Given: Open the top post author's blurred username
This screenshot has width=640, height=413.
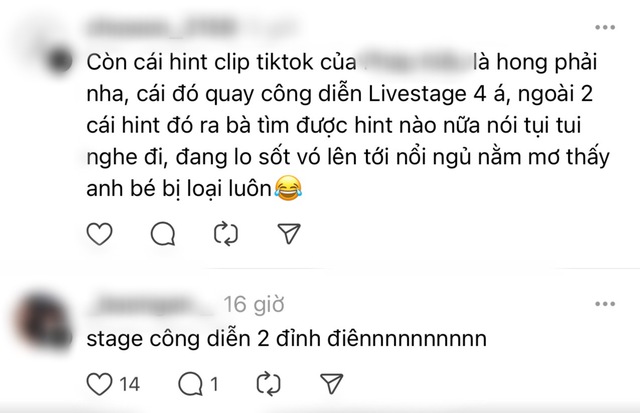Looking at the screenshot, I should [150, 27].
